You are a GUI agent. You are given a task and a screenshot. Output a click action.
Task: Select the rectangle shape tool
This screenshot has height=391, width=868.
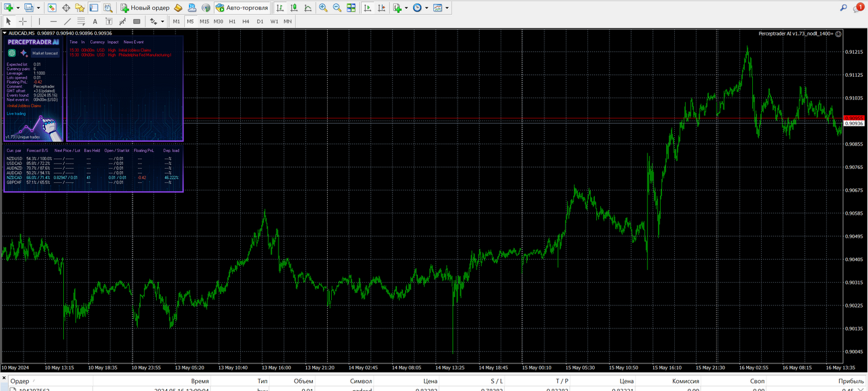point(137,22)
